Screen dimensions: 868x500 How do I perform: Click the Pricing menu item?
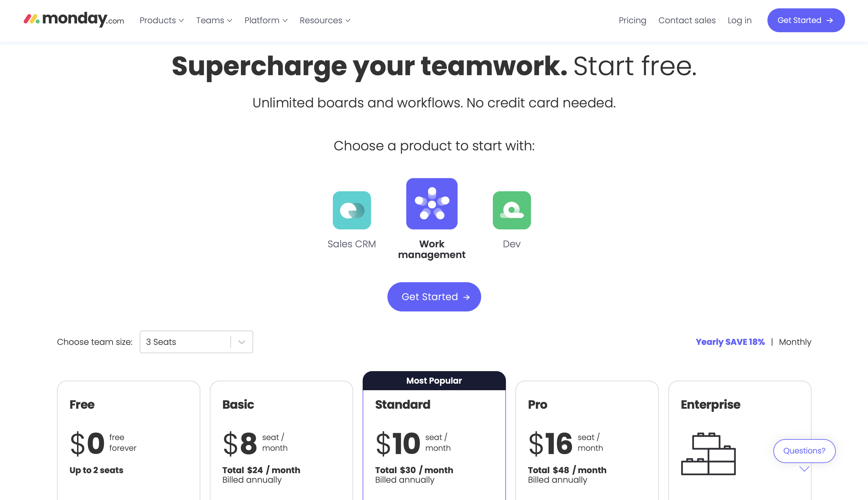[633, 20]
